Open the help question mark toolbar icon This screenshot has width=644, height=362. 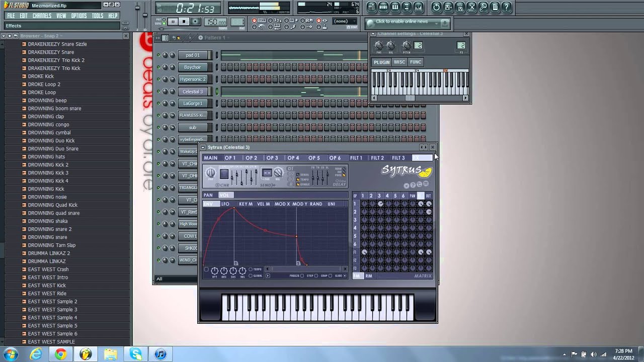[507, 7]
